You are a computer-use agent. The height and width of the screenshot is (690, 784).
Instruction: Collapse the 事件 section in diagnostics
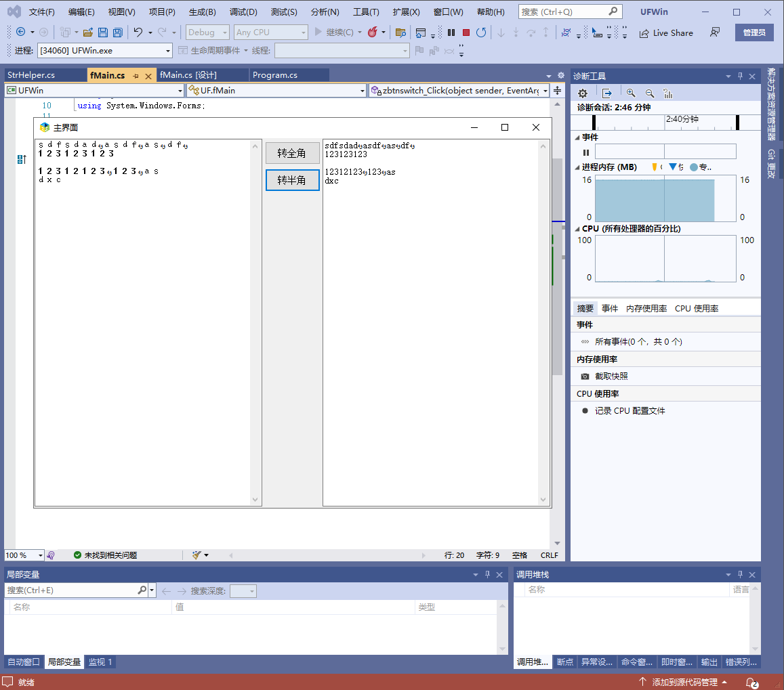[577, 137]
